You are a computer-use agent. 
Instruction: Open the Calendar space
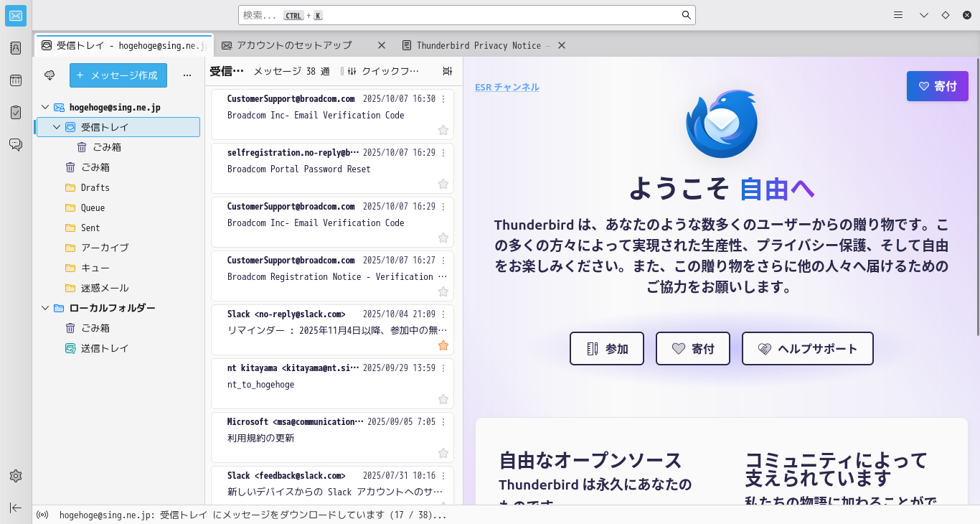tap(16, 80)
